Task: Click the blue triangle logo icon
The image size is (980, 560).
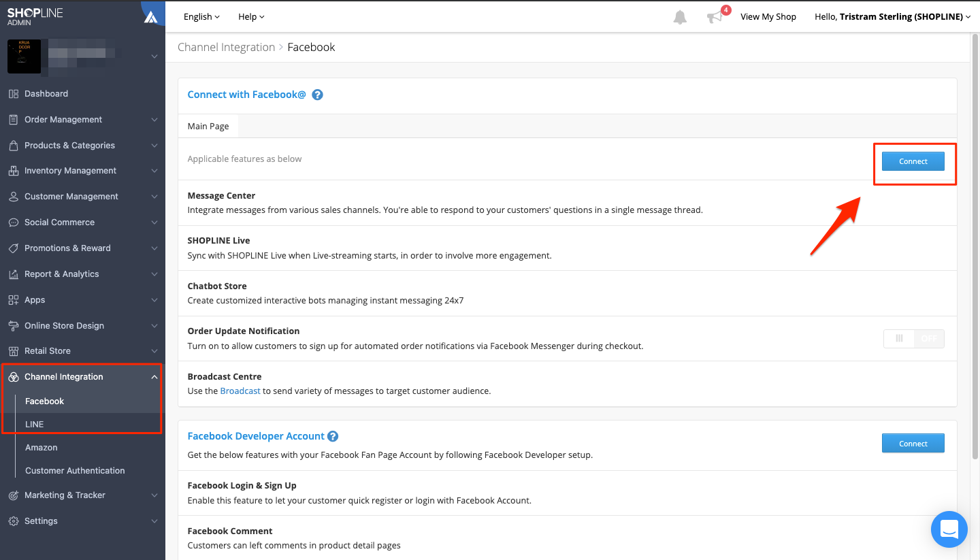Action: [x=151, y=17]
